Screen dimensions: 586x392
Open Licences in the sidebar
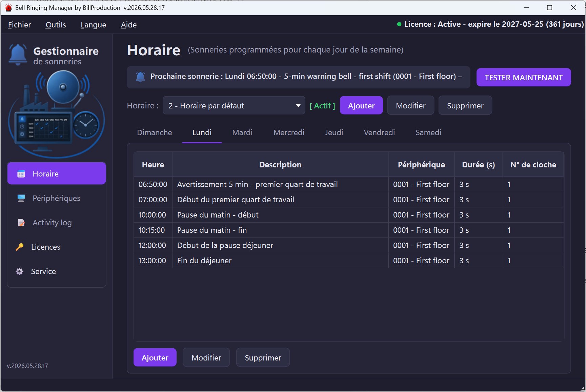click(x=57, y=247)
